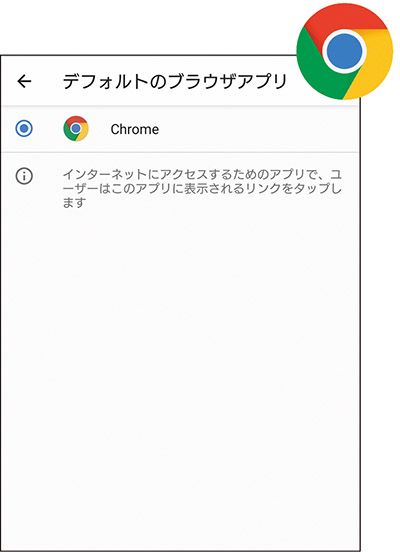
Task: Click the デフォルトのブラウザアプリ page title
Action: (x=175, y=81)
